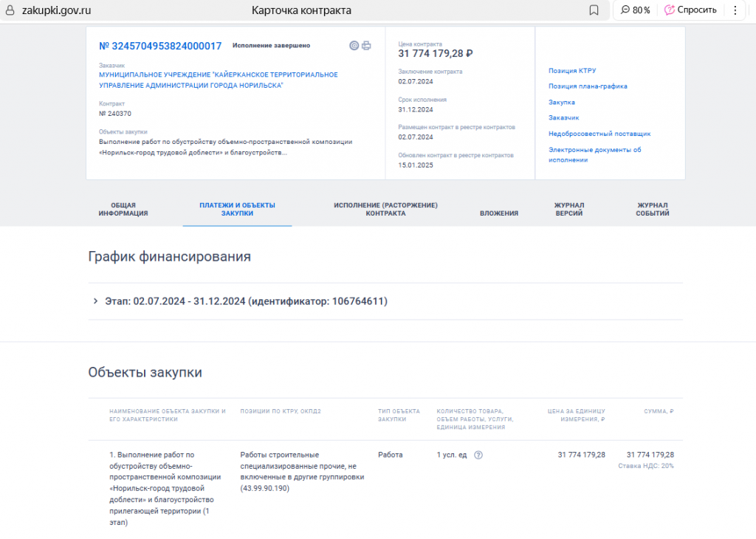Viewport: 756px width, 539px height.
Task: Switch to the ОБЩАЯ ИНФОРМАЦИЯ tab
Action: point(123,209)
